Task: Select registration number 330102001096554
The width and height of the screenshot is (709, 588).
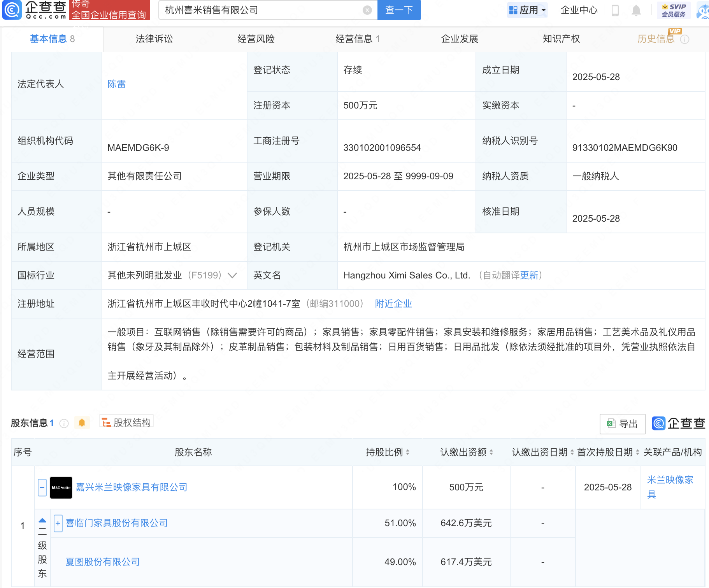Action: 382,148
